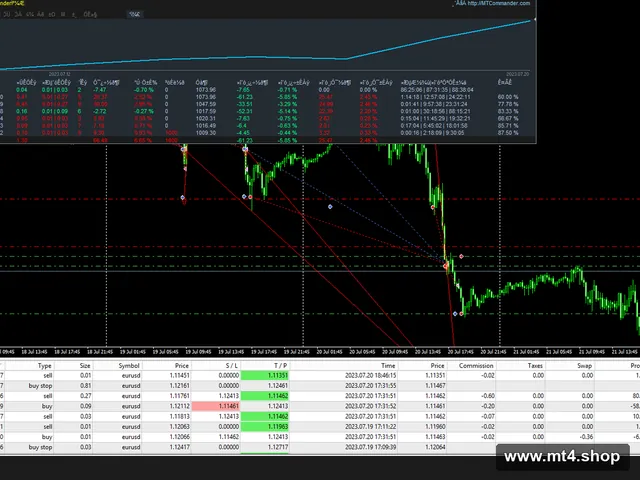Select open price 1.11813
Screen dimensions: 640x480
pos(179,417)
